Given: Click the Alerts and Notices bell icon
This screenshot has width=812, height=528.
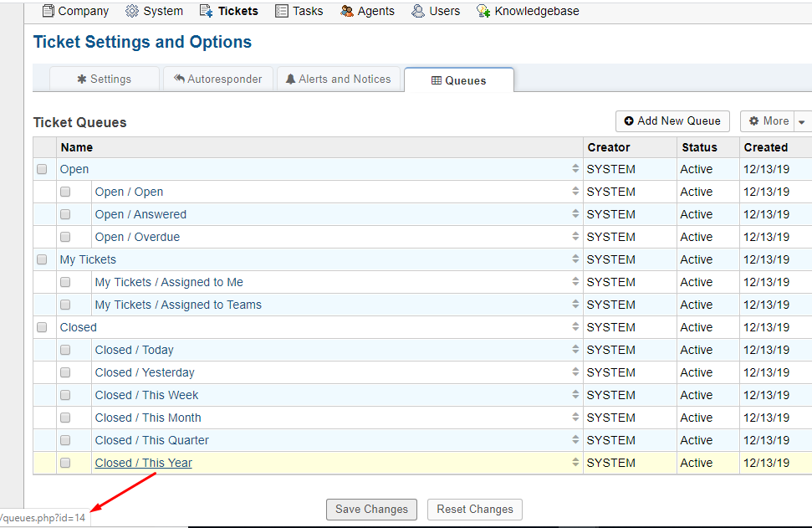Looking at the screenshot, I should (290, 79).
